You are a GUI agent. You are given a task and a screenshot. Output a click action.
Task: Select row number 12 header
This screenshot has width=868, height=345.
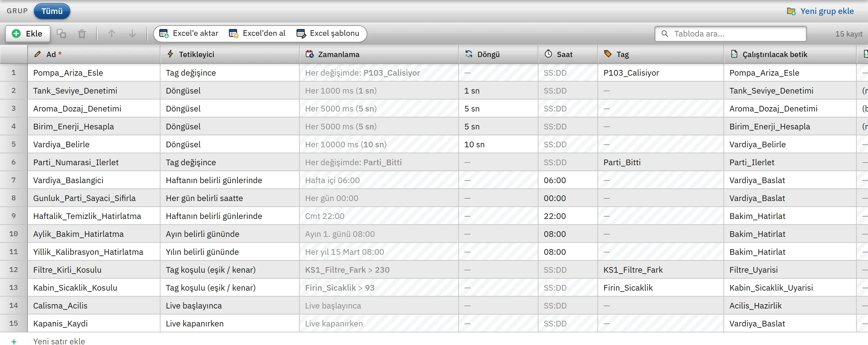click(x=14, y=269)
